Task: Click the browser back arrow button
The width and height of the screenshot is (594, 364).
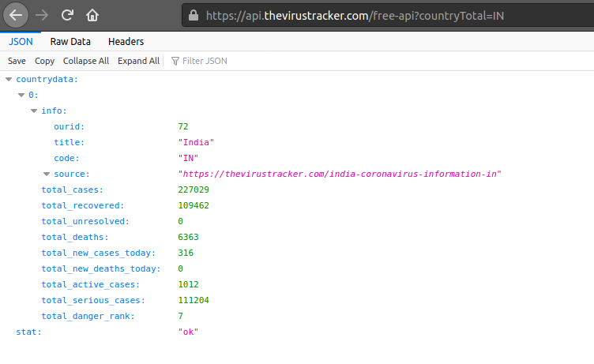Action: pyautogui.click(x=17, y=15)
